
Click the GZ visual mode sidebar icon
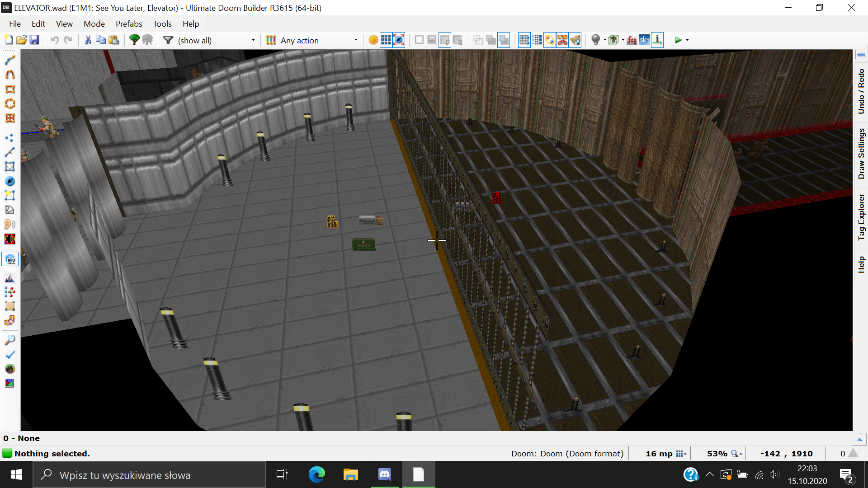point(10,259)
